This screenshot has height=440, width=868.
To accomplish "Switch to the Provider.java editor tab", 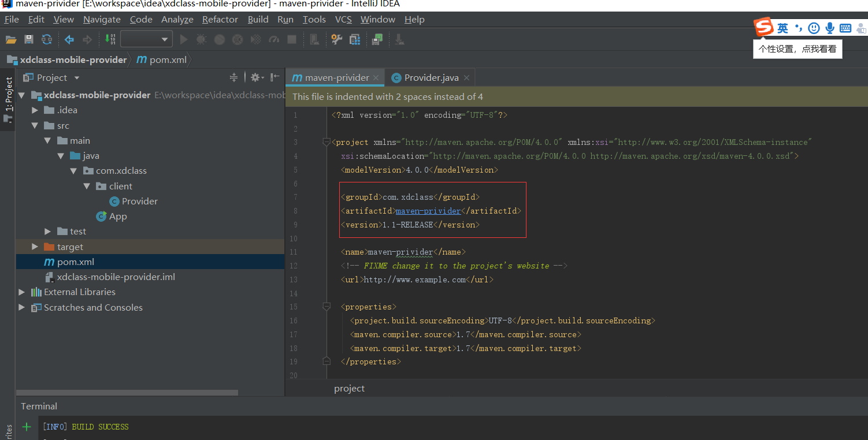I will pyautogui.click(x=430, y=77).
